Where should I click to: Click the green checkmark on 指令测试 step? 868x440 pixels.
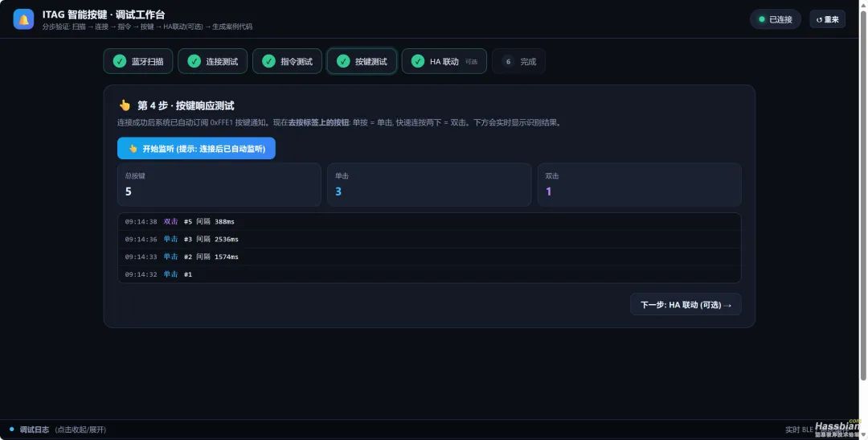[268, 61]
